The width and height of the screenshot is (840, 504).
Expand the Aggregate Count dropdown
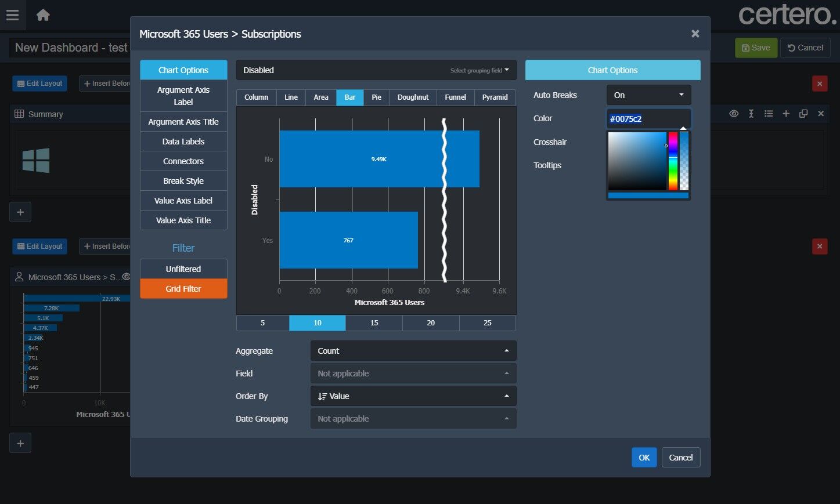pos(413,351)
